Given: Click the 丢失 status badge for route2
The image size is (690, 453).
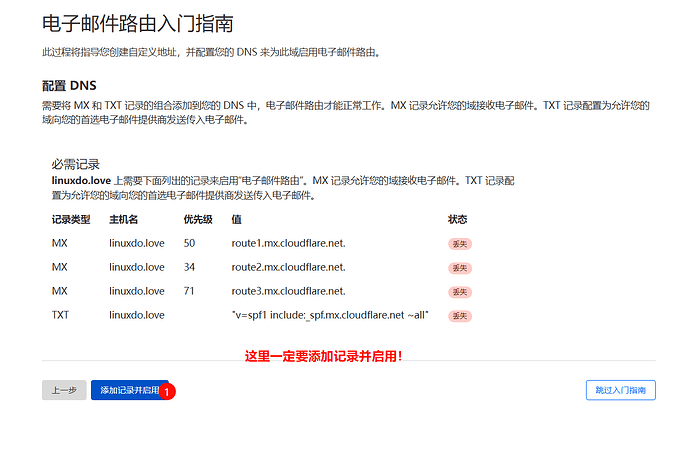Looking at the screenshot, I should point(460,268).
